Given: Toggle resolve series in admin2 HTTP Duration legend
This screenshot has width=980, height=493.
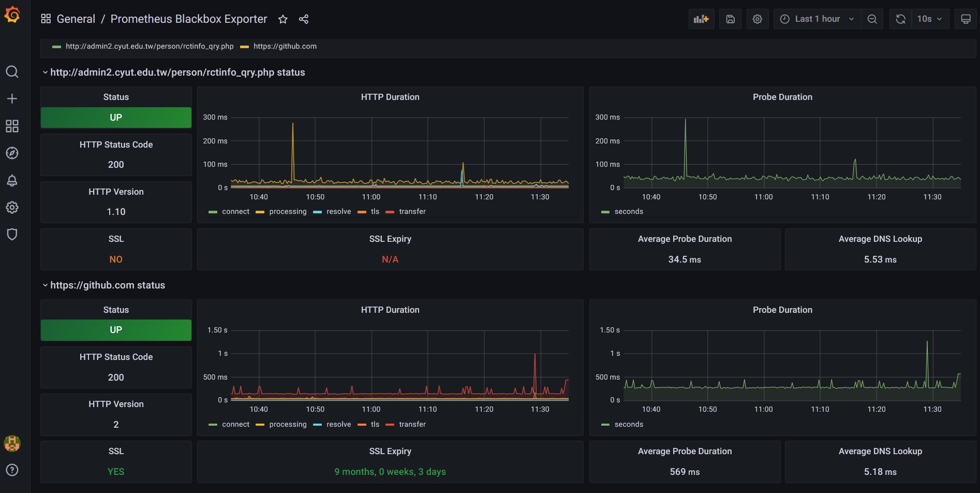Looking at the screenshot, I should click(338, 211).
